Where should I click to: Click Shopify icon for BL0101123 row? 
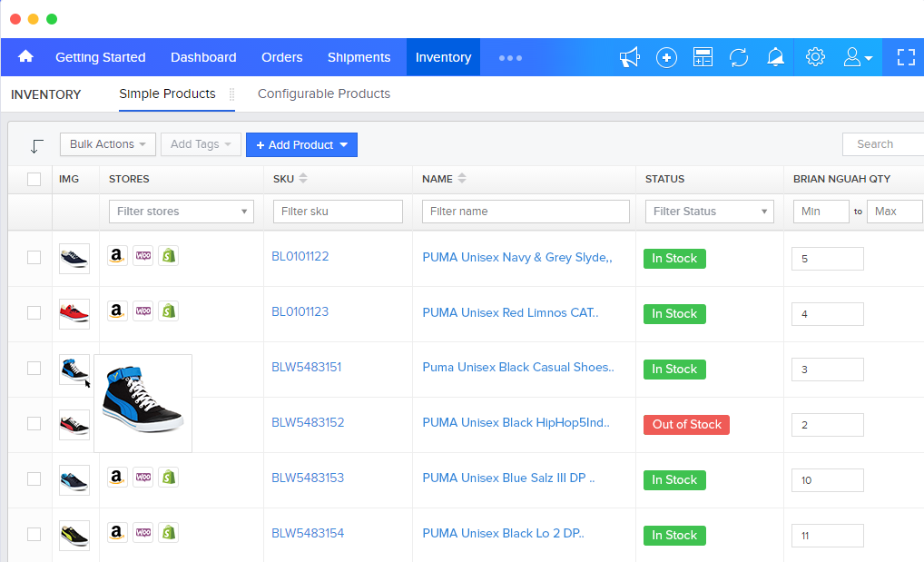tap(169, 311)
